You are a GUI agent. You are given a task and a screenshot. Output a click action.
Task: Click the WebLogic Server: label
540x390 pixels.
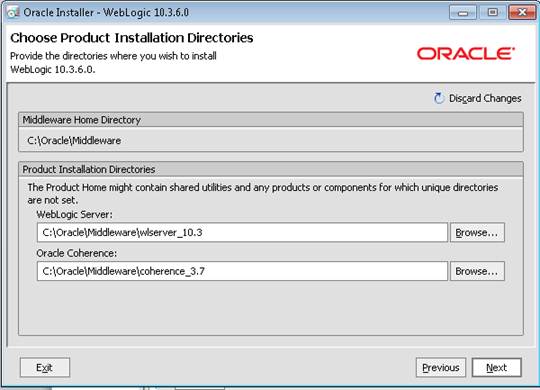click(74, 214)
